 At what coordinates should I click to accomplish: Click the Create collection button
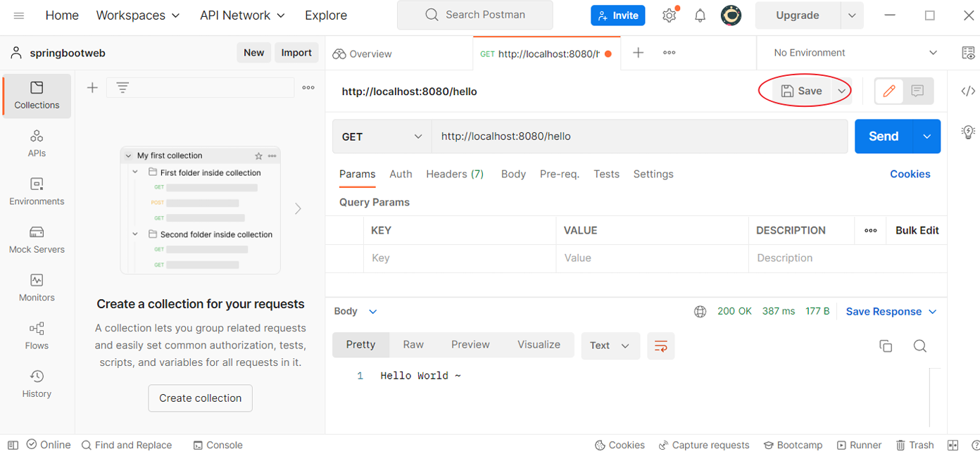(200, 398)
